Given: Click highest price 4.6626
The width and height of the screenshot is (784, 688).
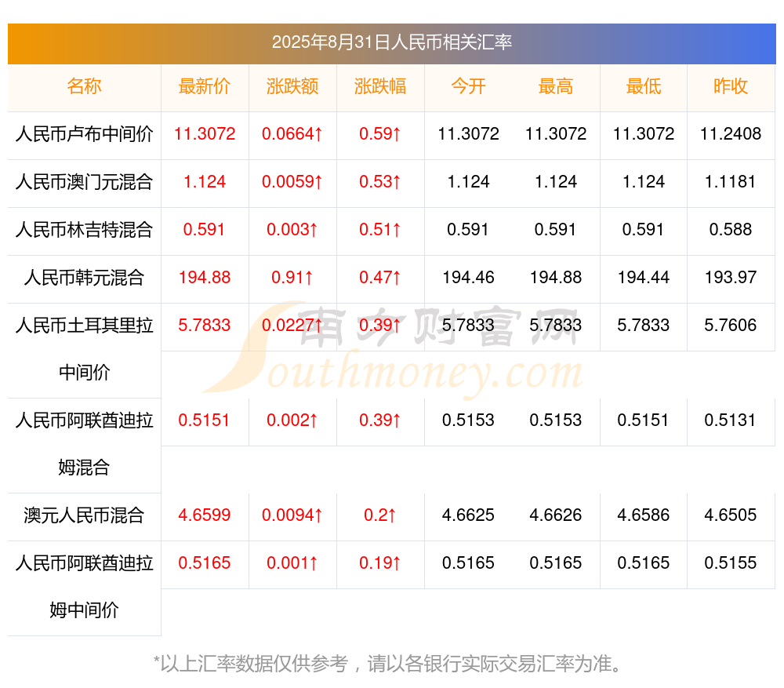Looking at the screenshot, I should pyautogui.click(x=556, y=515).
